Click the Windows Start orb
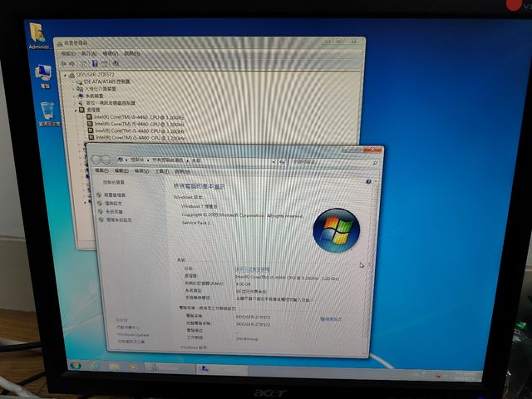Image resolution: width=532 pixels, height=399 pixels. (x=76, y=366)
